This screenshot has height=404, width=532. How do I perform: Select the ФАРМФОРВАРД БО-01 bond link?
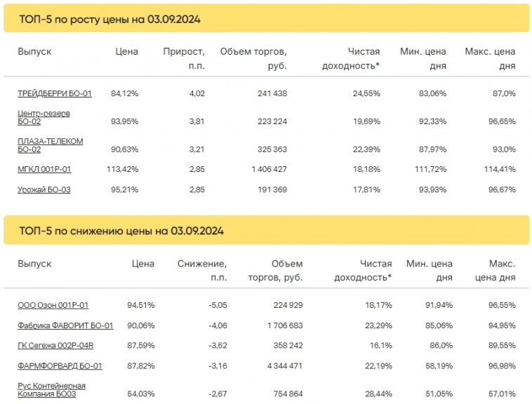[x=60, y=366]
